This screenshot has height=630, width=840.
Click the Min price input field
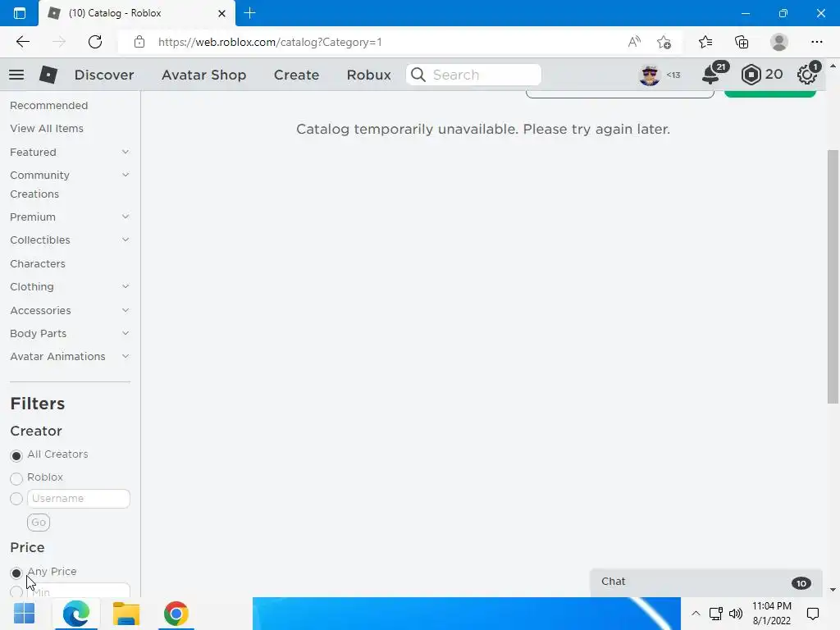(79, 591)
